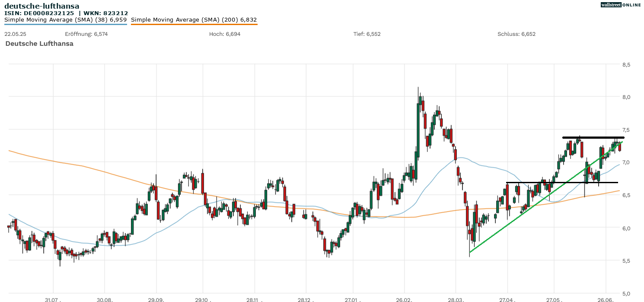This screenshot has width=644, height=302.
Task: Click the Eröffnung: 6,574 value
Action: 86,34
